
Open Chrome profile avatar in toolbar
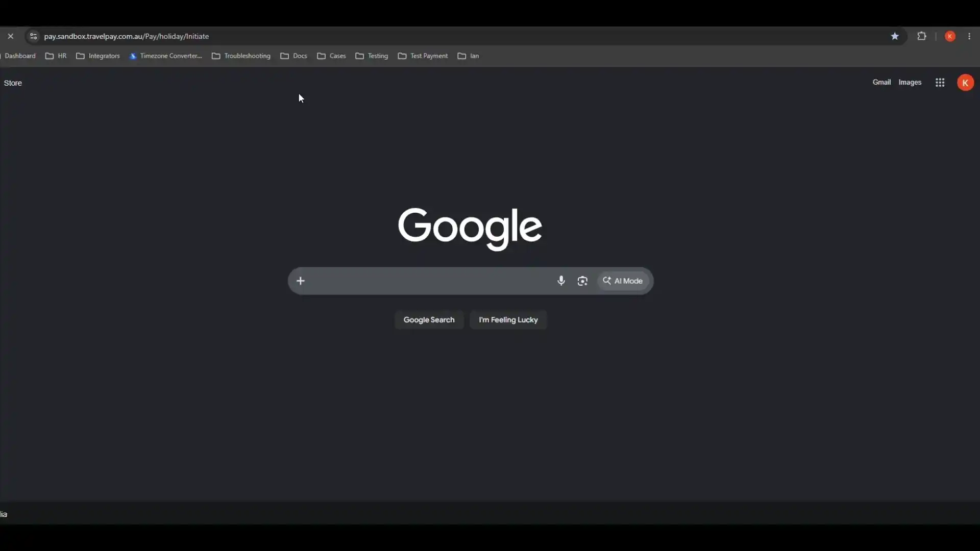coord(950,36)
